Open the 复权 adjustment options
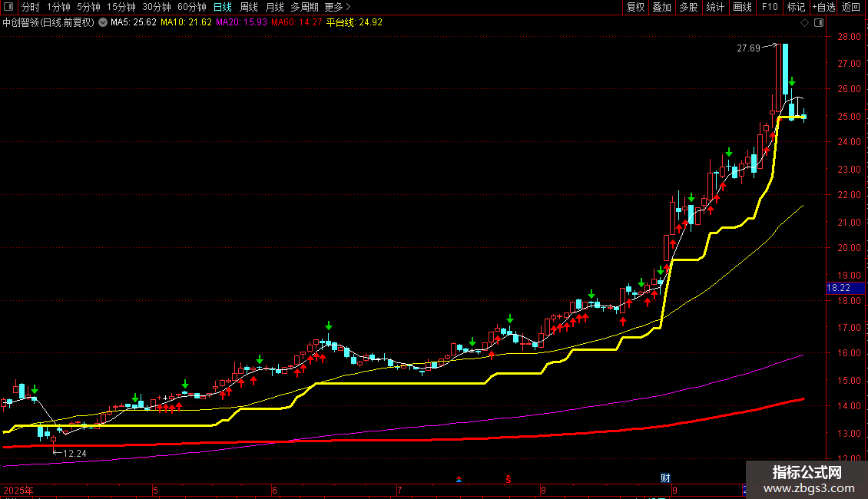 pyautogui.click(x=635, y=7)
